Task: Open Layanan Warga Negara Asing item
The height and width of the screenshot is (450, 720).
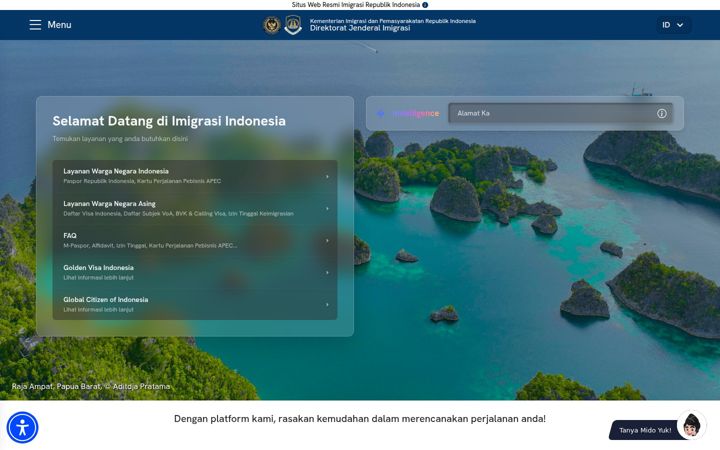Action: tap(195, 208)
